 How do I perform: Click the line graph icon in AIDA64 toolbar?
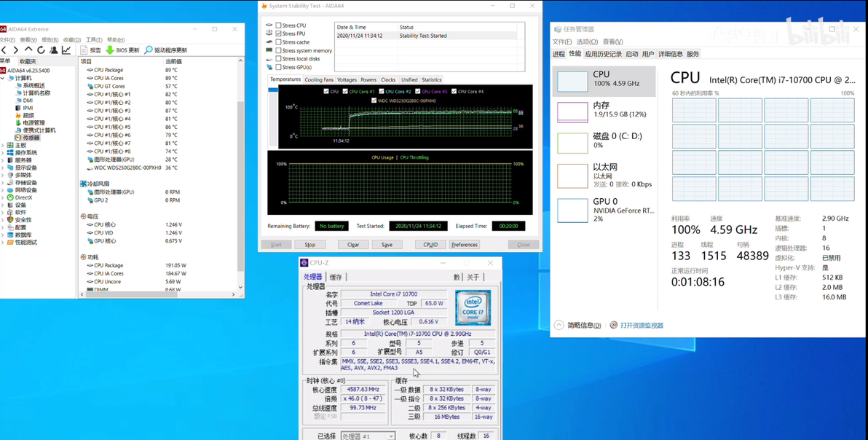66,50
